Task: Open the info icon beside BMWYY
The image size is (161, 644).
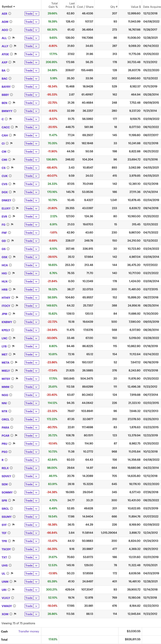Action: pyautogui.click(x=15, y=111)
